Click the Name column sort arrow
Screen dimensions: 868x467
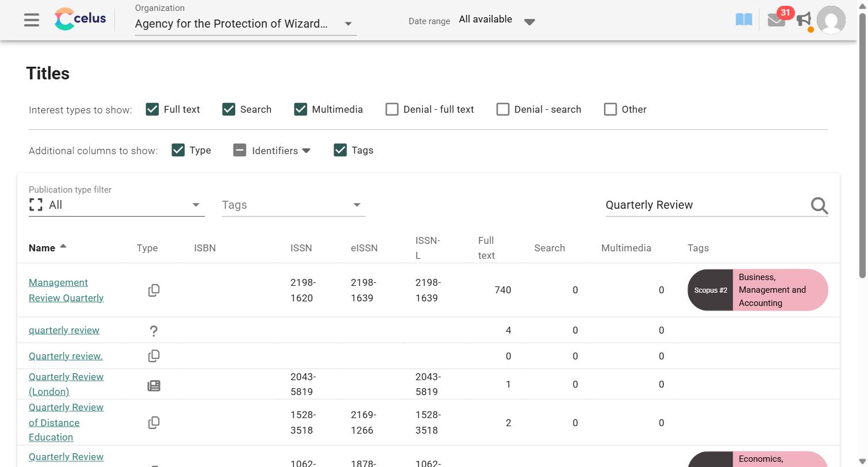tap(63, 246)
